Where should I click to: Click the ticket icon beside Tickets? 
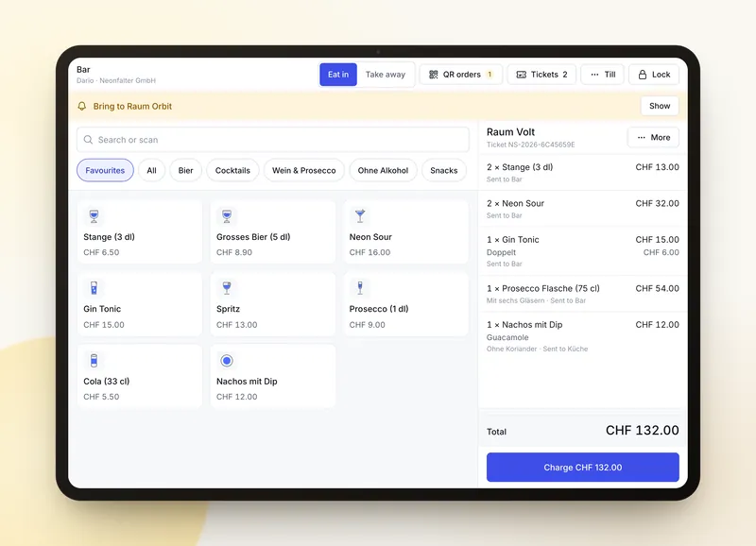(x=522, y=75)
